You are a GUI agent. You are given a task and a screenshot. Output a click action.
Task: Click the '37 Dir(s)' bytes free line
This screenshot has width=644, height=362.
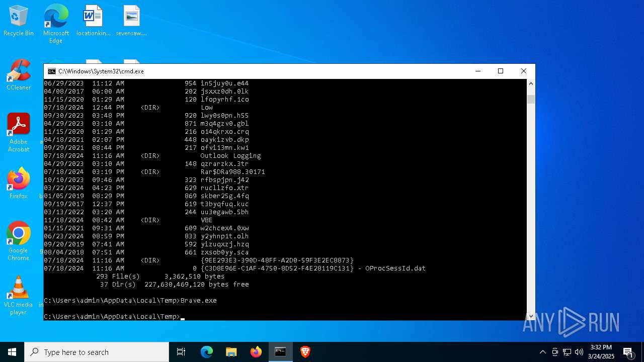point(174,285)
